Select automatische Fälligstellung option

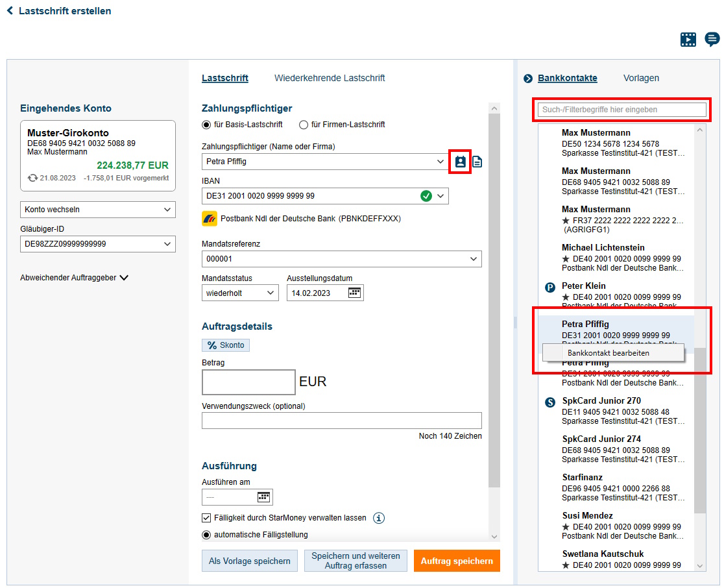206,534
